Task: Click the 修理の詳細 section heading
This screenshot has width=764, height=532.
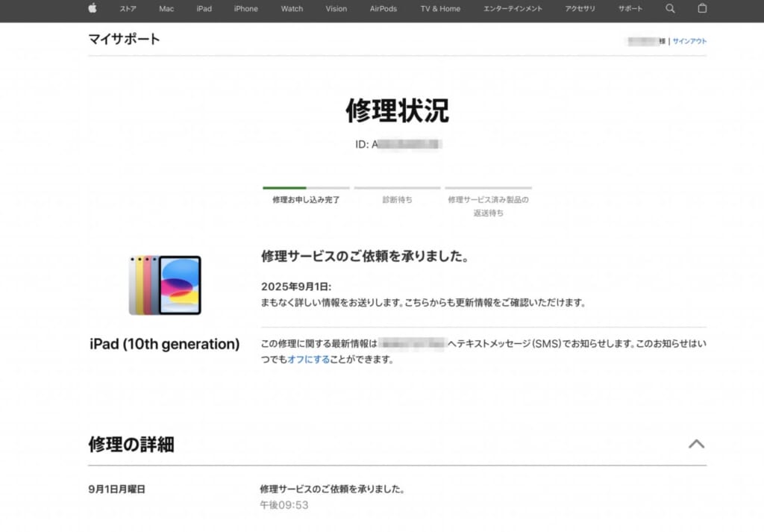Action: [131, 444]
